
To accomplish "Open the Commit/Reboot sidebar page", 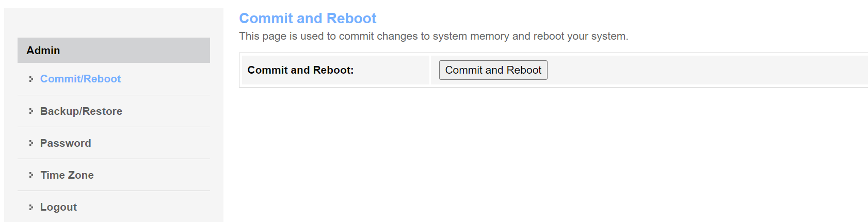I will [81, 79].
